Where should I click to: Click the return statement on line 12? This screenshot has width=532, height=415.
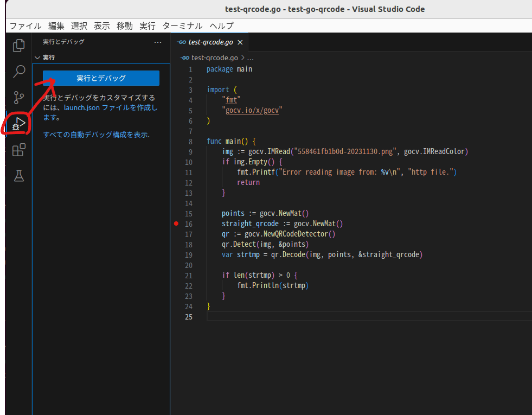pos(248,183)
